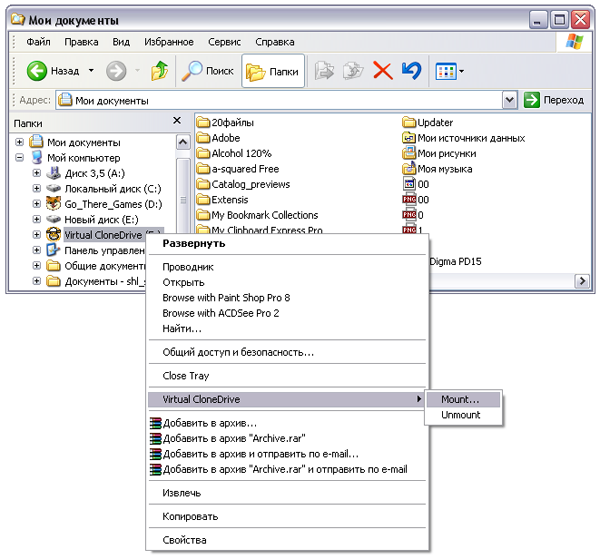Click the Go_There_Games (D:) tiger icon
This screenshot has width=600, height=559.
pyautogui.click(x=53, y=204)
